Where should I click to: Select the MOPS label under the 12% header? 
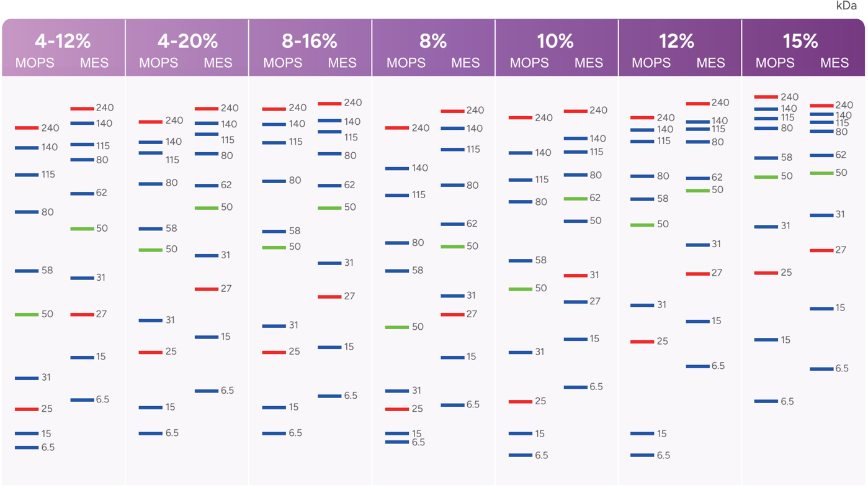[651, 63]
